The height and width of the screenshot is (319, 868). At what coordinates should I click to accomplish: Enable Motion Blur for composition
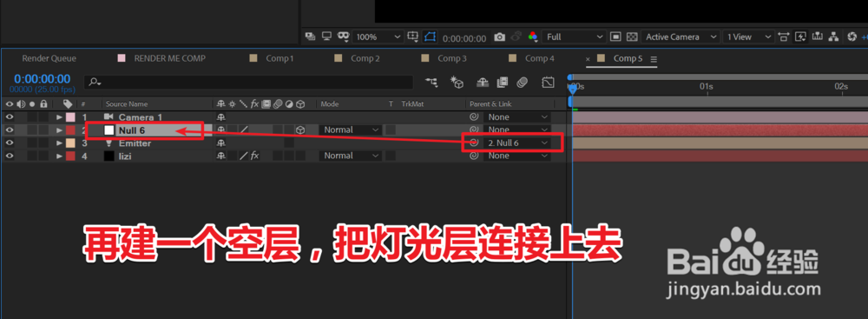(522, 83)
